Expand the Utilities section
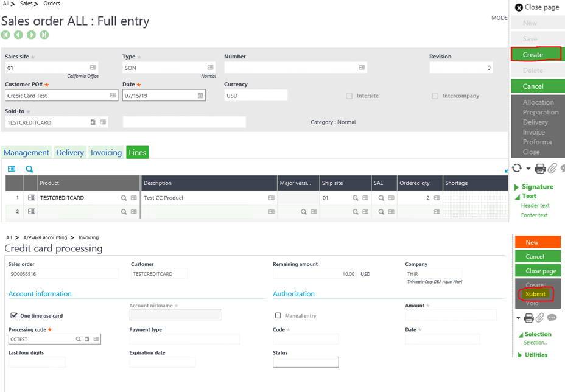This screenshot has height=392, width=565. click(521, 355)
